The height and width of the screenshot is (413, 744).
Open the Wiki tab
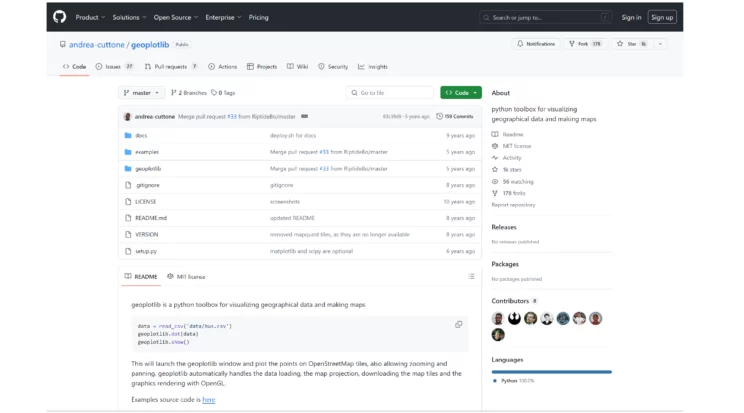(298, 66)
